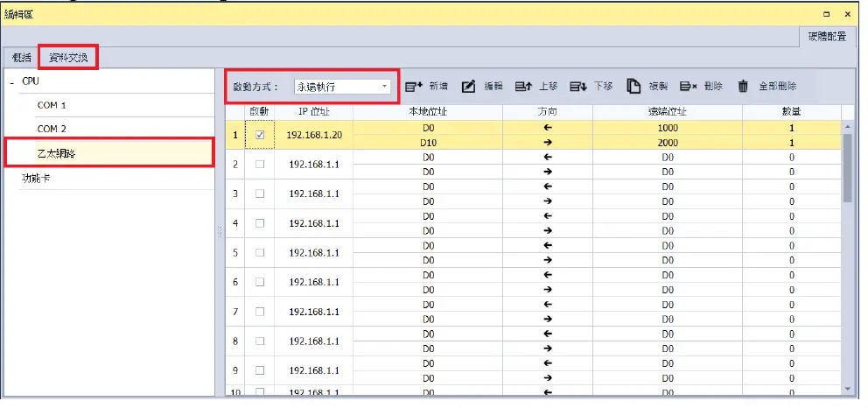Click the left arrow direction icon in row 1

(548, 127)
